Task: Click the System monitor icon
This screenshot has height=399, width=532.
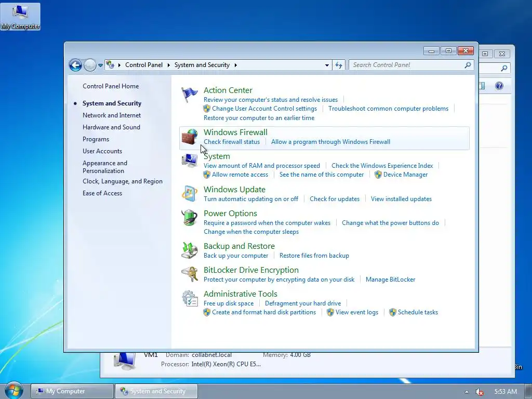Action: pos(189,161)
